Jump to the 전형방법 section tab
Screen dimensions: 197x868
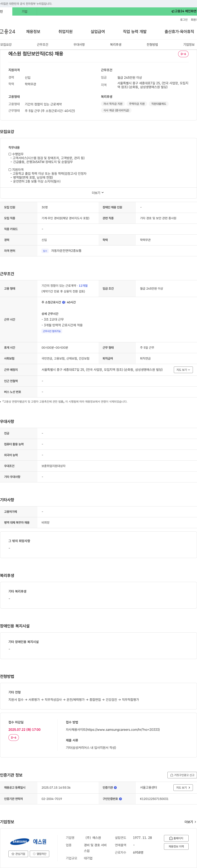pyautogui.click(x=152, y=45)
